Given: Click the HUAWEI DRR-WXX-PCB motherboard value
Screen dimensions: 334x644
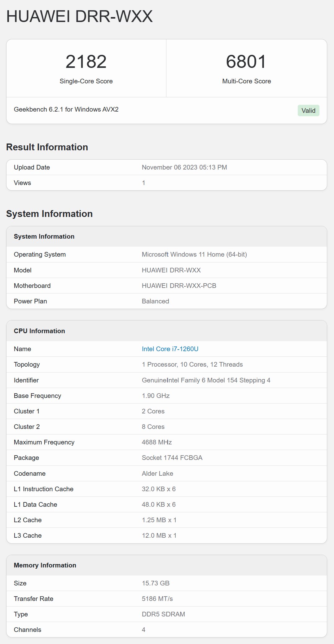Looking at the screenshot, I should [179, 286].
